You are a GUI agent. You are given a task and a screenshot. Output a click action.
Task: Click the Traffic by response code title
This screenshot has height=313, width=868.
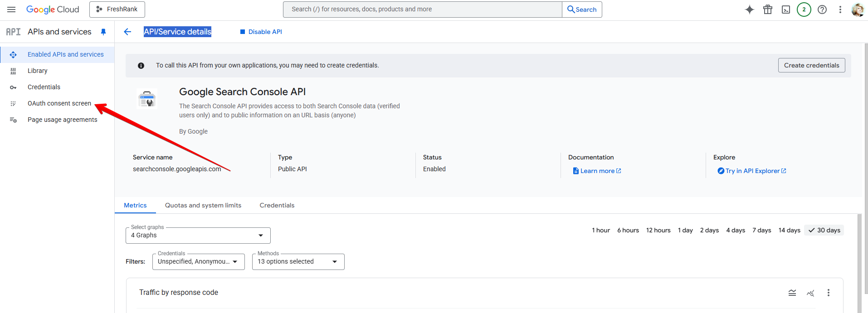coord(179,293)
